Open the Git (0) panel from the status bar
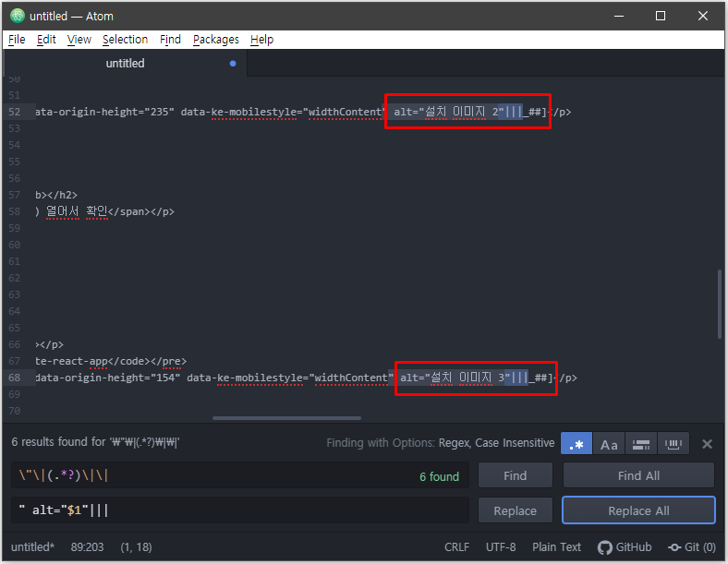Viewport: 728px width, 564px height. 692,547
